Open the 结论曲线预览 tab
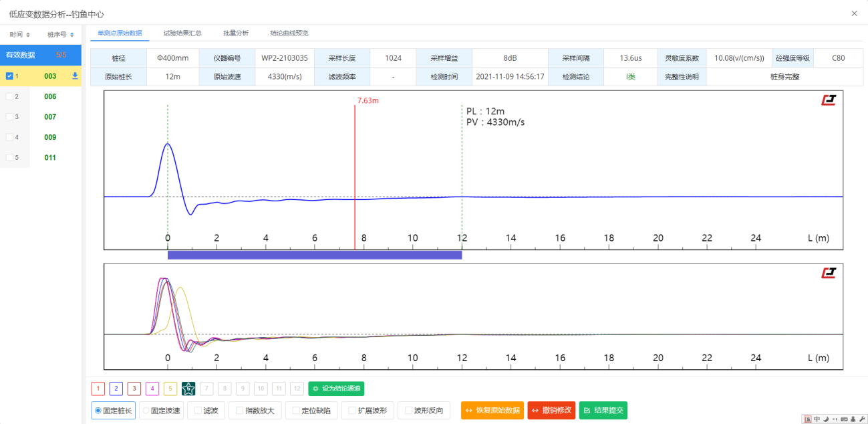 click(x=289, y=33)
